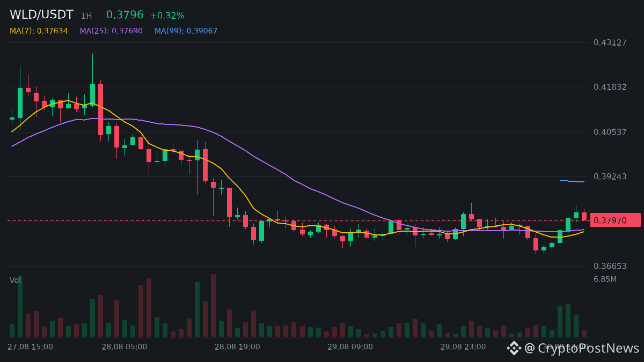Click the WLD/USDT pair title
This screenshot has height=362, width=644.
[x=41, y=15]
